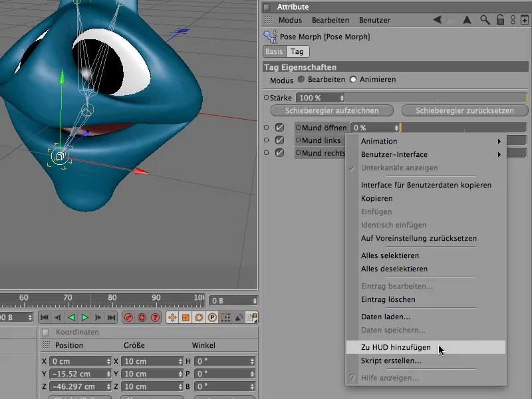This screenshot has height=399, width=532.
Task: Select the Bearbeiten mode radio button
Action: point(301,80)
